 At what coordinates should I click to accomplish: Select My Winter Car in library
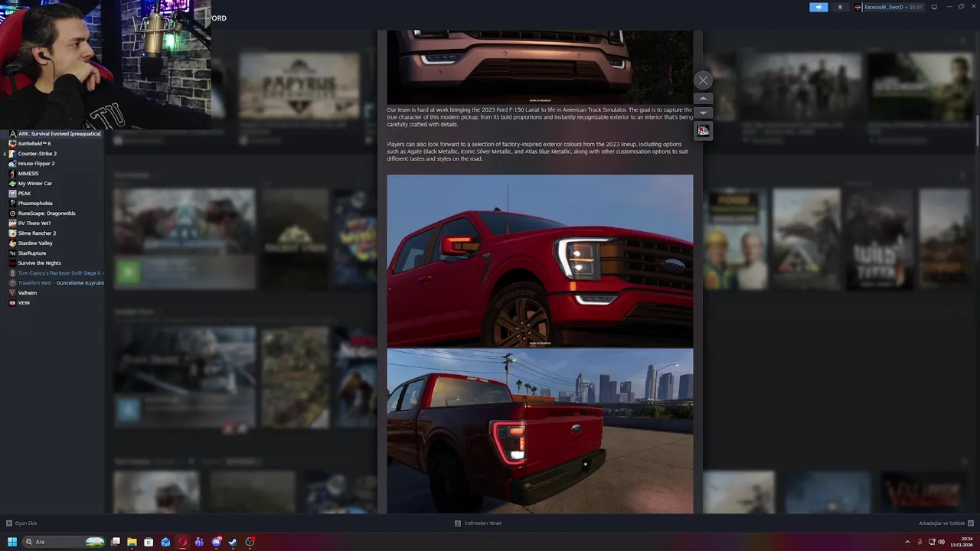(35, 183)
